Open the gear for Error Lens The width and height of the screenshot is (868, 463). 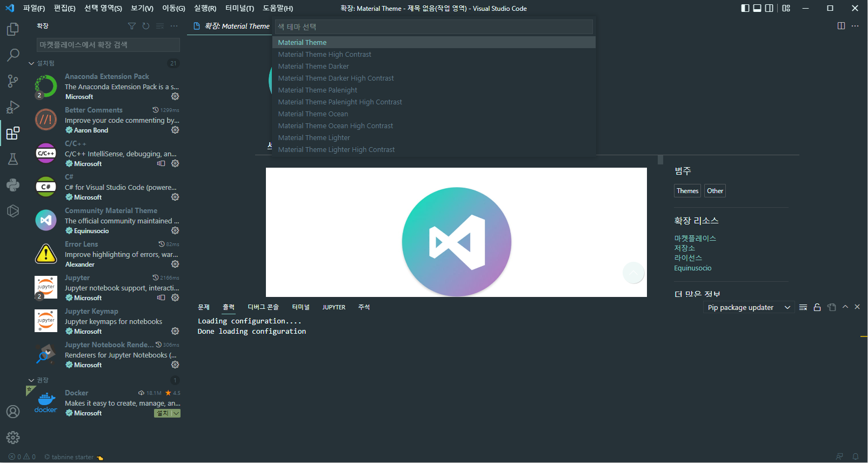[175, 264]
